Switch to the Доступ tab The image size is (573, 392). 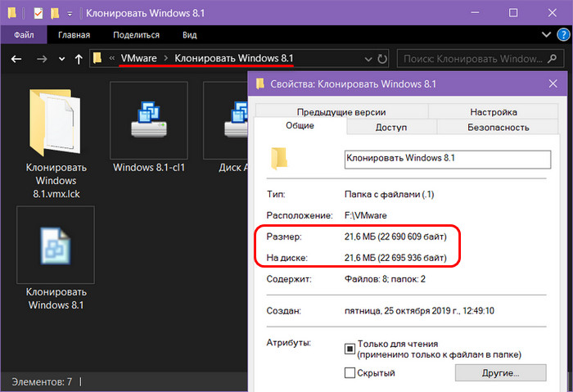(391, 127)
